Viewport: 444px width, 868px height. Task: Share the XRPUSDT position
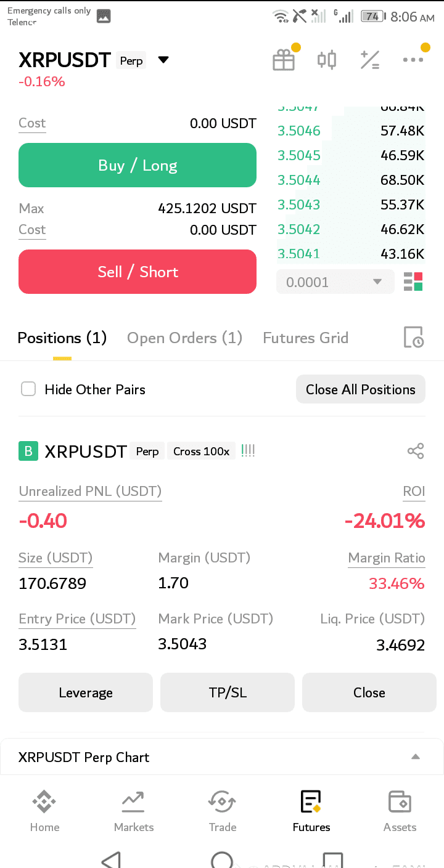(416, 451)
